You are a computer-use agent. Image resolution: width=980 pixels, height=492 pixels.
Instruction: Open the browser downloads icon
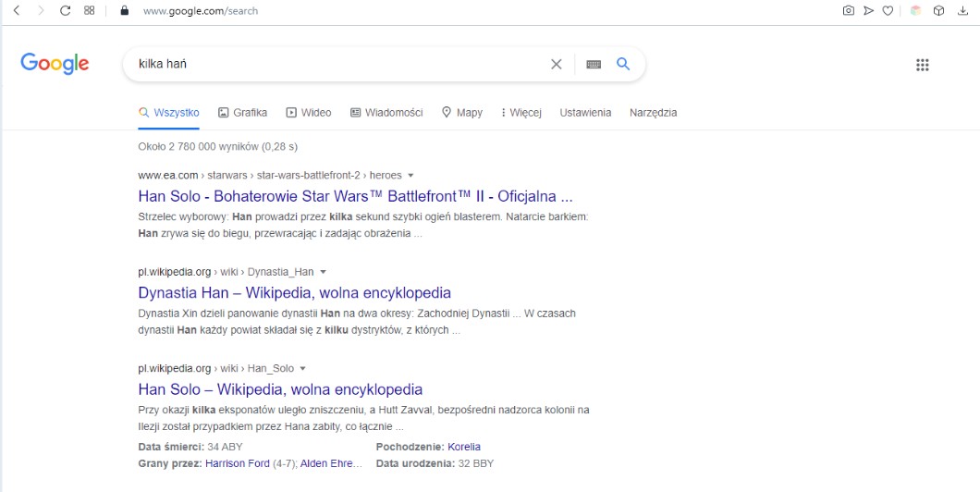coord(962,11)
